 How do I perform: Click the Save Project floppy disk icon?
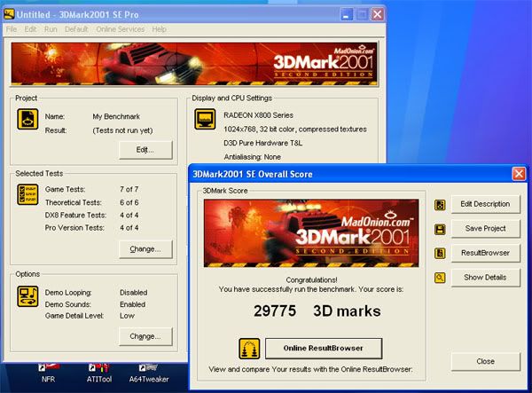[440, 230]
